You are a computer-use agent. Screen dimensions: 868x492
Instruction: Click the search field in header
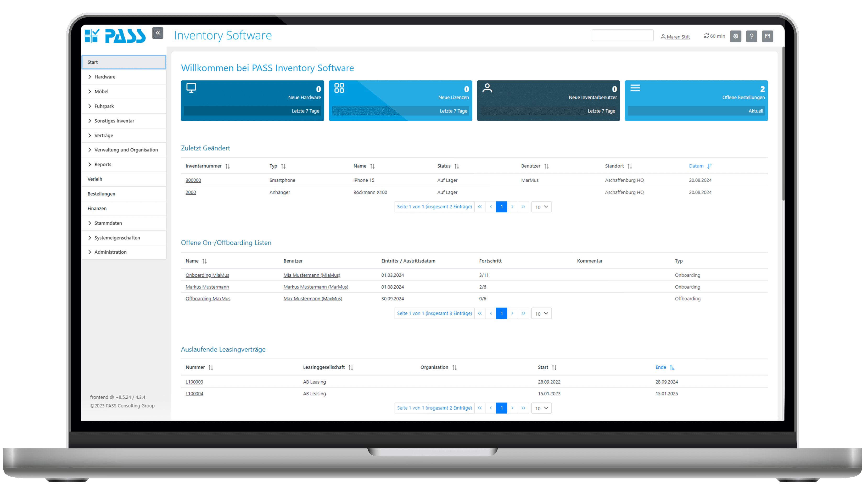point(623,36)
